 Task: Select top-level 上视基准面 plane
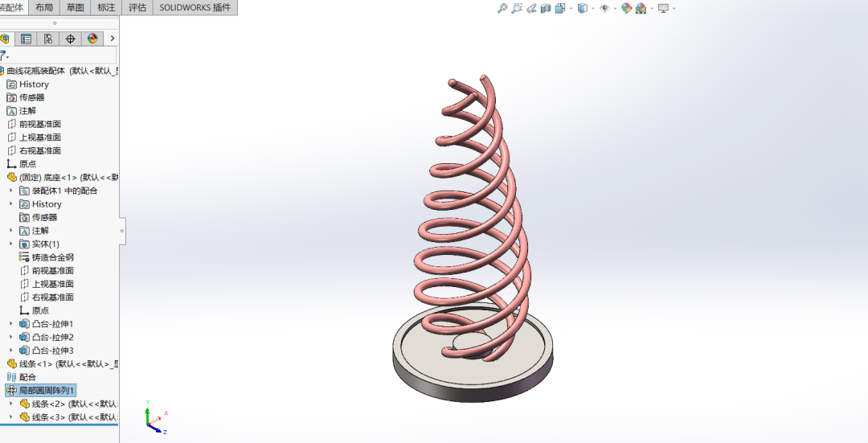tap(34, 137)
